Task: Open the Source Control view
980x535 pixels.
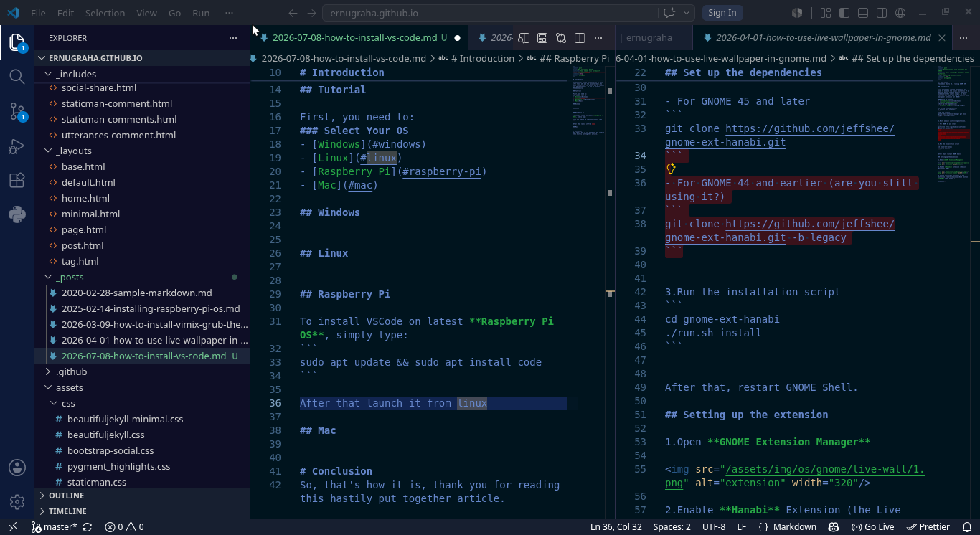Action: [17, 110]
